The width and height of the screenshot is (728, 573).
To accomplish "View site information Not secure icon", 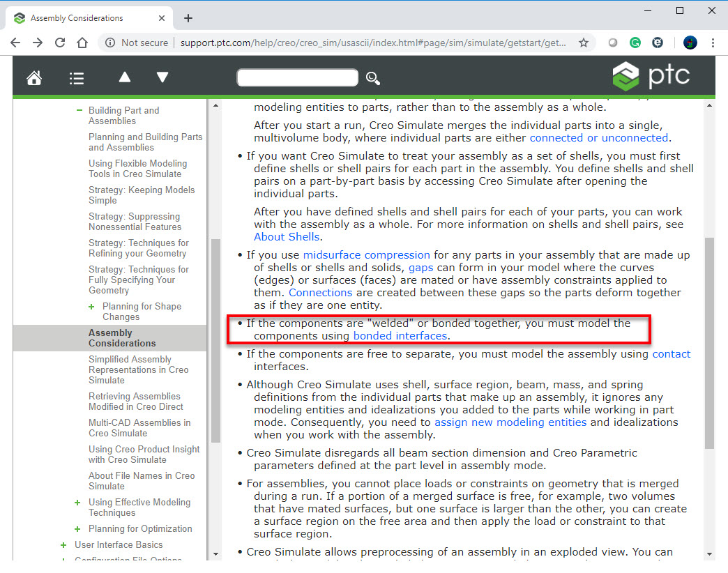I will 110,43.
